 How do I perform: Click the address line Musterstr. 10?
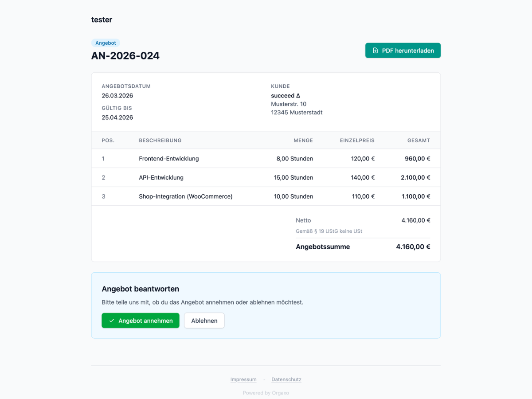click(x=289, y=104)
